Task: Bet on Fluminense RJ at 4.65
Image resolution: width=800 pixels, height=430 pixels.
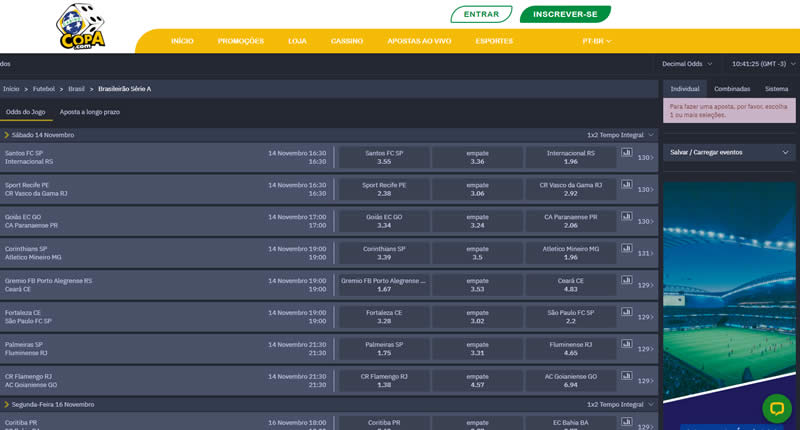Action: coord(570,349)
